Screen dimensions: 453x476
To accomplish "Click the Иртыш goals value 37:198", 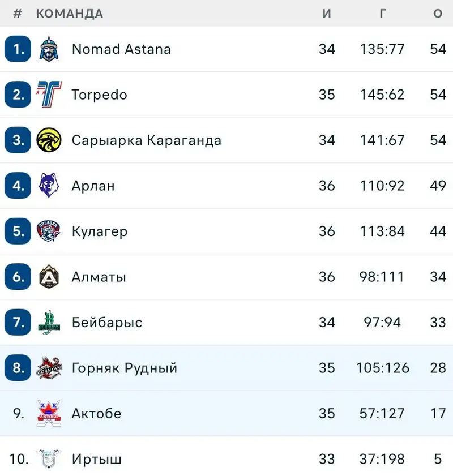I will [x=382, y=458].
